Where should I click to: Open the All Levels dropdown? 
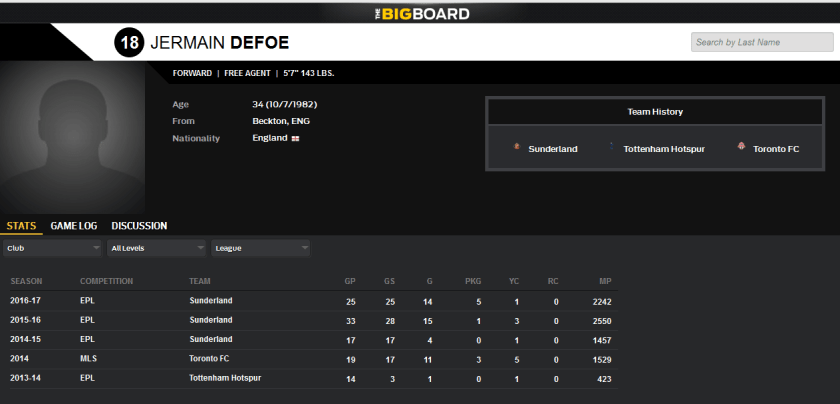tap(156, 248)
